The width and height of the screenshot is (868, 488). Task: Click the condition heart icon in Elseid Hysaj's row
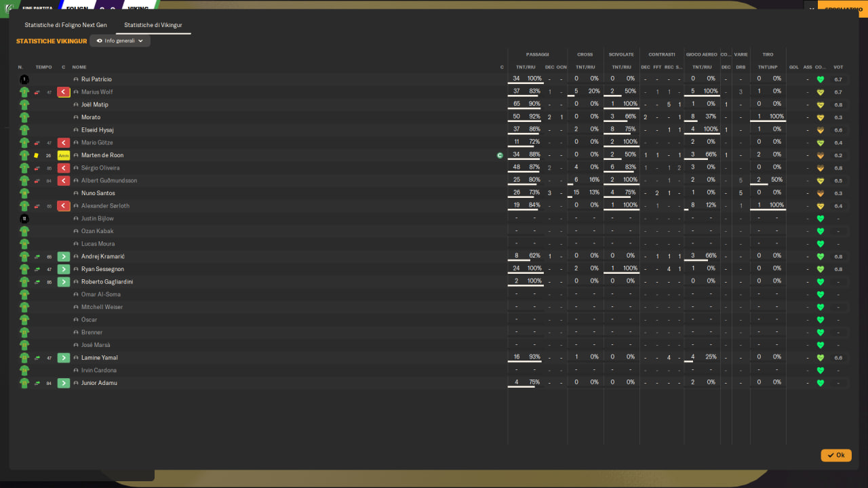click(x=820, y=130)
